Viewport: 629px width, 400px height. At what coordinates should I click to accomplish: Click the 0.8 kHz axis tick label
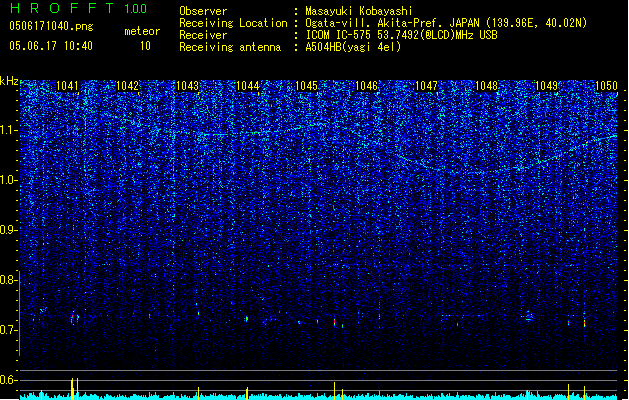tap(9, 280)
